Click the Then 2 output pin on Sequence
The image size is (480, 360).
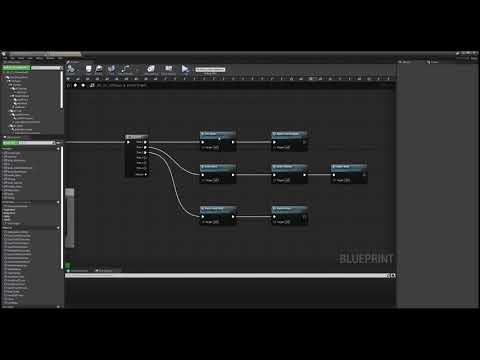click(145, 153)
